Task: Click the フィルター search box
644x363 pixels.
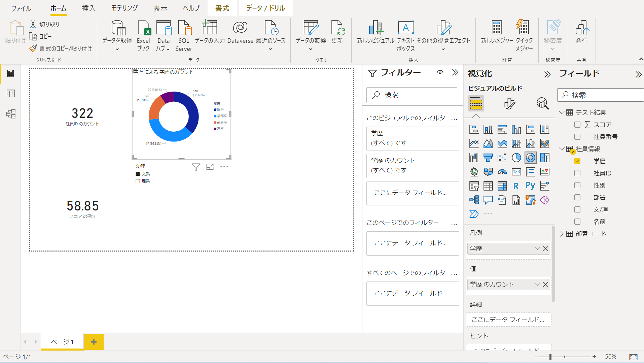Action: point(412,95)
